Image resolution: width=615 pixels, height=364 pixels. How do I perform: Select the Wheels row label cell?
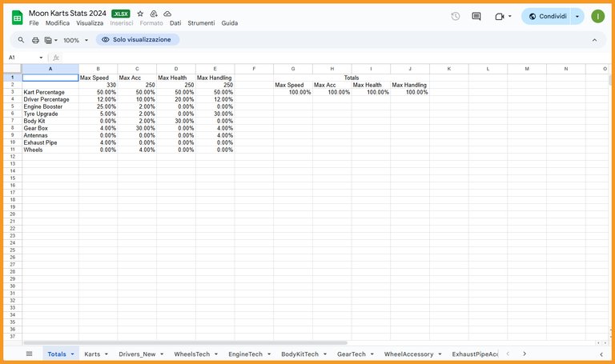coord(50,150)
